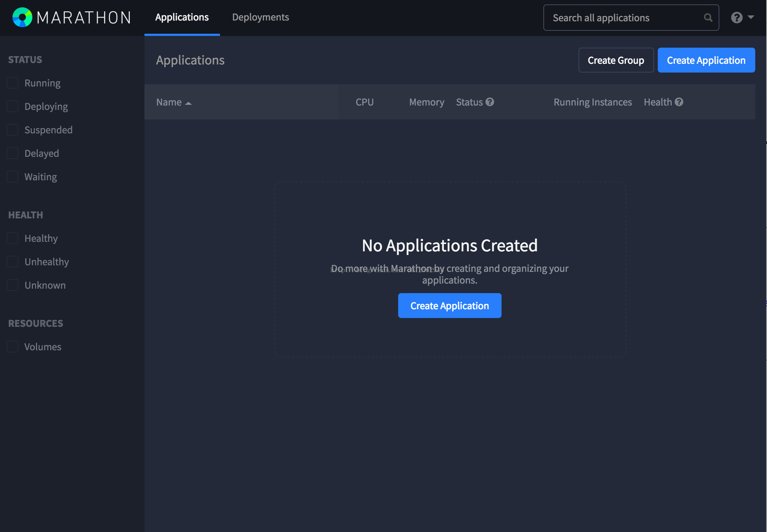Sort by the CPU column header
Image resolution: width=767 pixels, height=532 pixels.
pyautogui.click(x=364, y=102)
